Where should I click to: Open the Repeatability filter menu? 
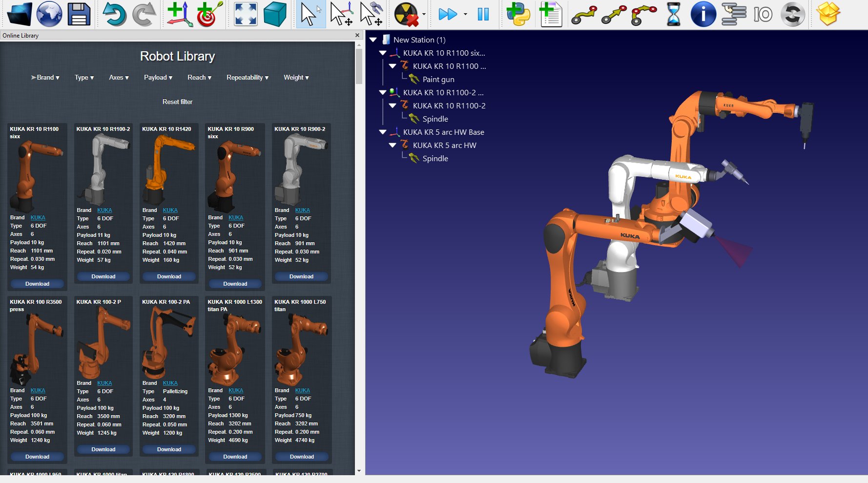tap(247, 77)
